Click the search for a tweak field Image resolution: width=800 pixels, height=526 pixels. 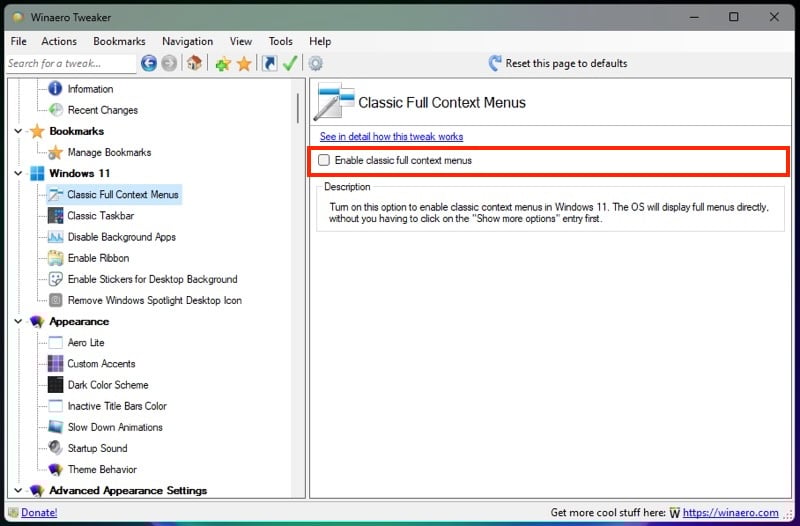pos(70,64)
